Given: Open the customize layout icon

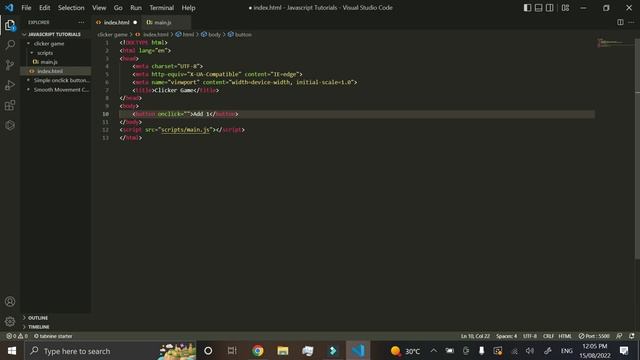Looking at the screenshot, I should click(x=565, y=8).
